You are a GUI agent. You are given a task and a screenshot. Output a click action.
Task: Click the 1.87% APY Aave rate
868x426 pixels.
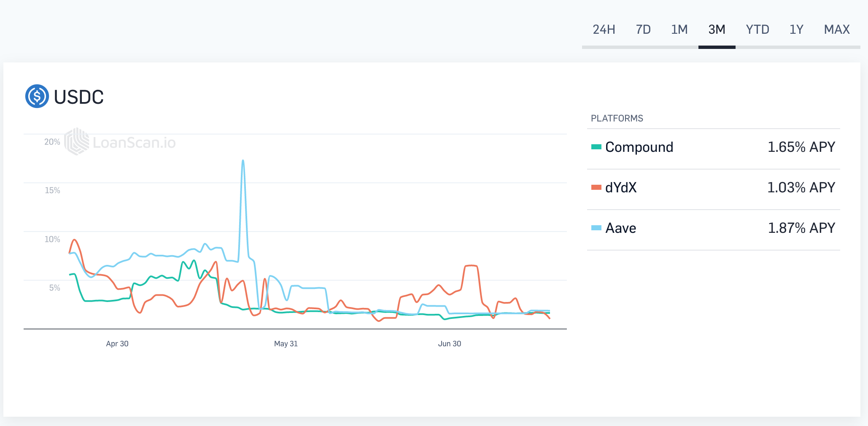[x=801, y=228]
